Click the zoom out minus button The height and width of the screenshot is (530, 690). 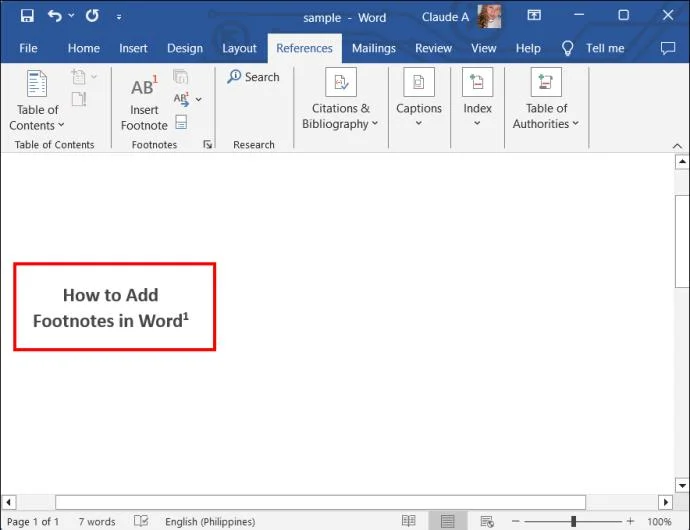click(515, 521)
